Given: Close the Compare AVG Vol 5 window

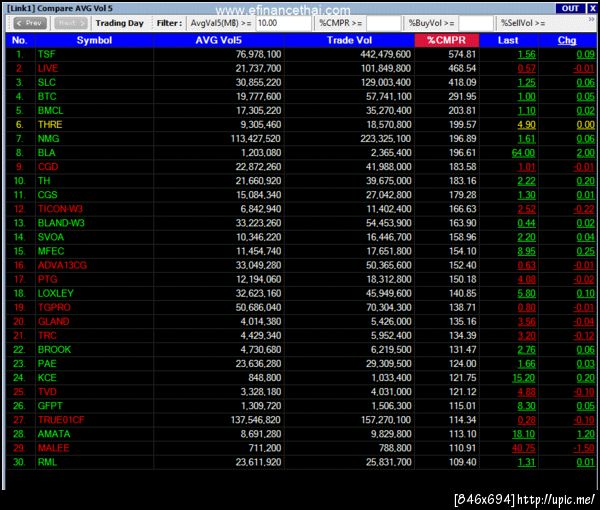Looking at the screenshot, I should click(x=592, y=8).
